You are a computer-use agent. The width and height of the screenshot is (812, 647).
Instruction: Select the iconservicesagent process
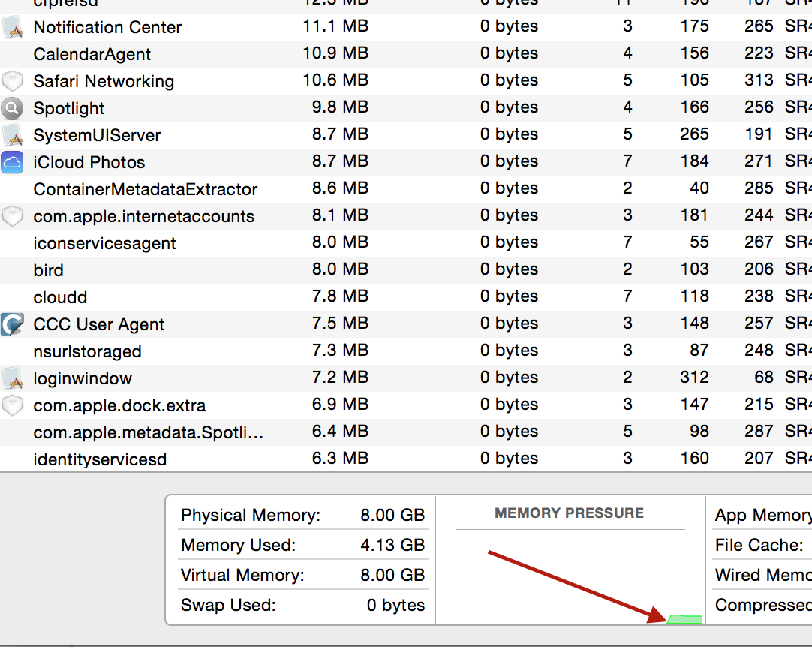coord(104,243)
